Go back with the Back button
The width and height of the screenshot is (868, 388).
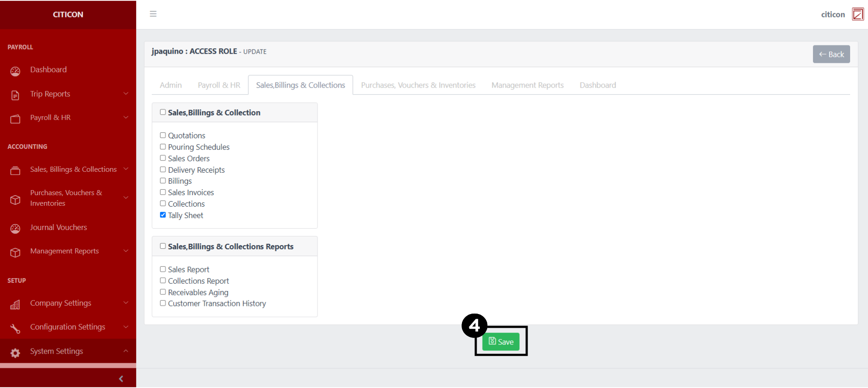coord(831,54)
